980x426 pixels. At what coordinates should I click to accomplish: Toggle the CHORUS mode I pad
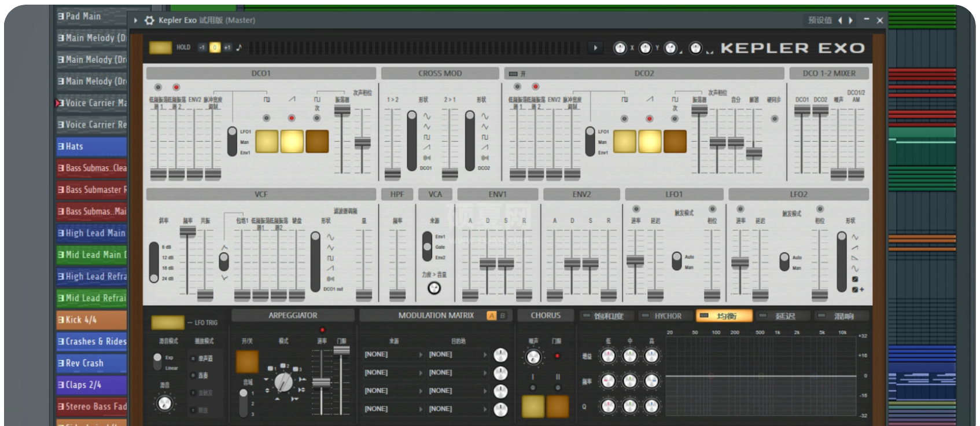[x=533, y=406]
